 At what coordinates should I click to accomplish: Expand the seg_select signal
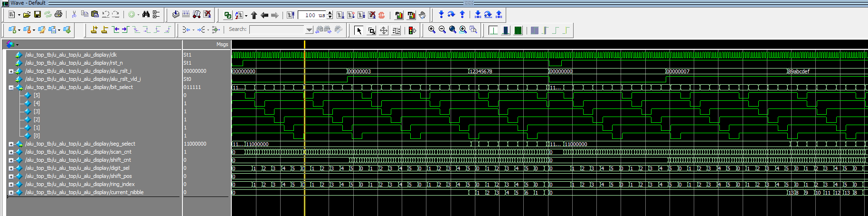pyautogui.click(x=11, y=144)
